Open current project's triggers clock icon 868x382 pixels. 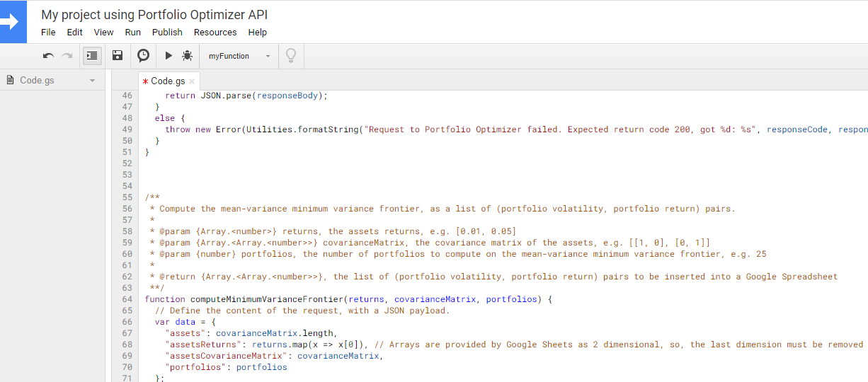click(x=143, y=56)
